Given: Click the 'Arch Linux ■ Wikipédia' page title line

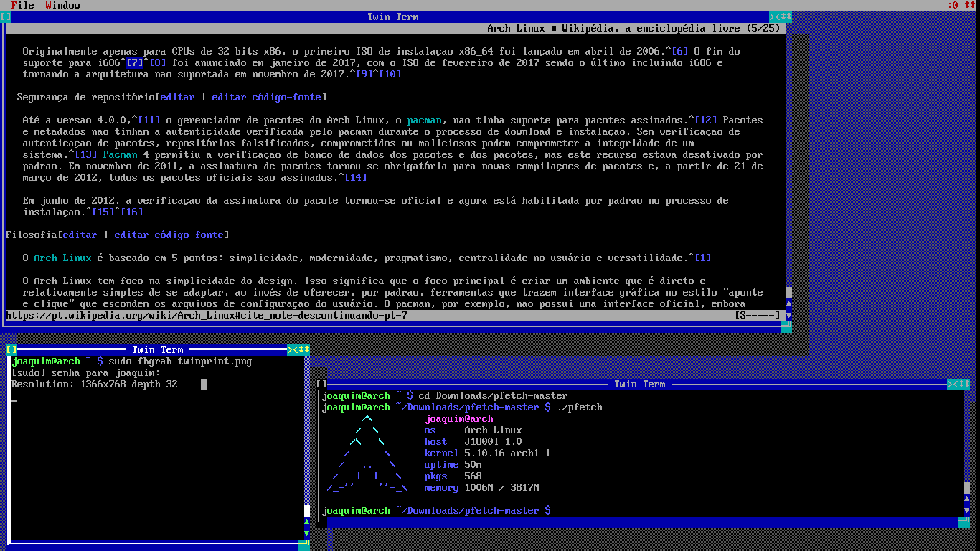Looking at the screenshot, I should click(x=634, y=28).
